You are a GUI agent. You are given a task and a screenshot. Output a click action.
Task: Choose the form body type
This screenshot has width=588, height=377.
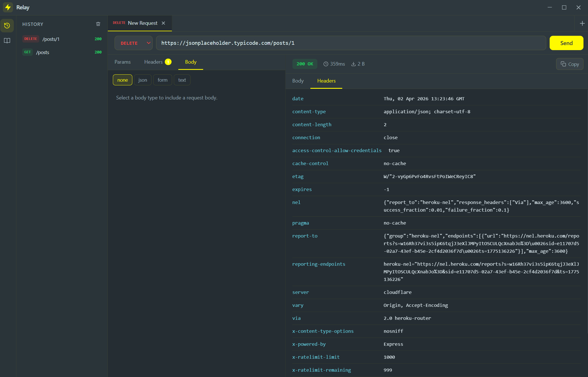point(162,80)
